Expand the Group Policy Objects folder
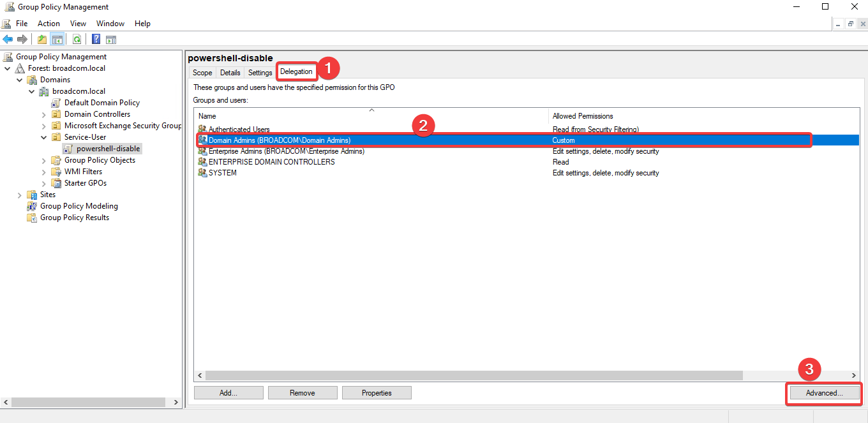This screenshot has width=868, height=423. 43,160
